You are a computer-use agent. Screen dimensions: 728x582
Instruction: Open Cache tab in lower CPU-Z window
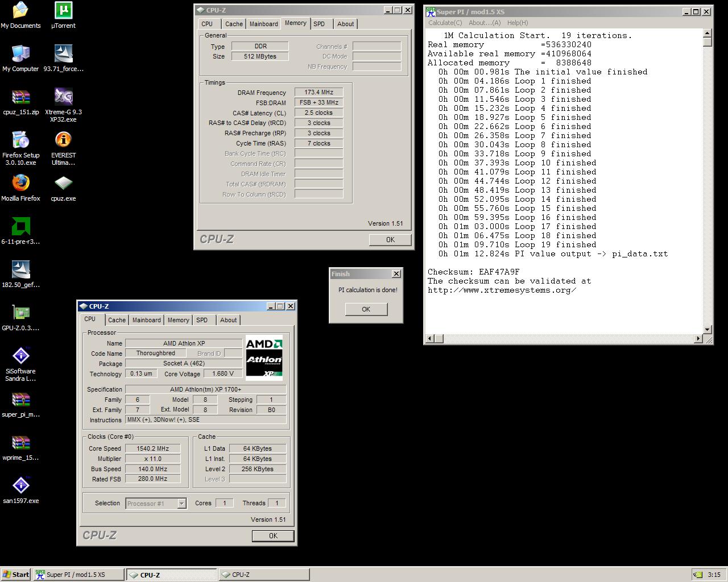coord(117,320)
